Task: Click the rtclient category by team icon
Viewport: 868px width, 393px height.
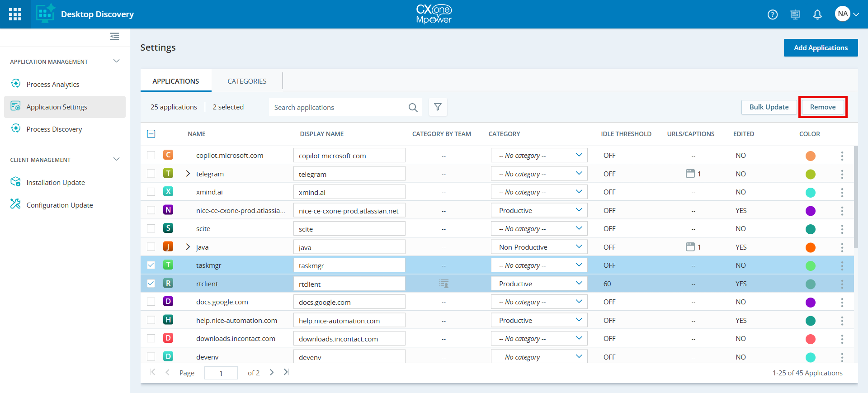Action: click(444, 284)
